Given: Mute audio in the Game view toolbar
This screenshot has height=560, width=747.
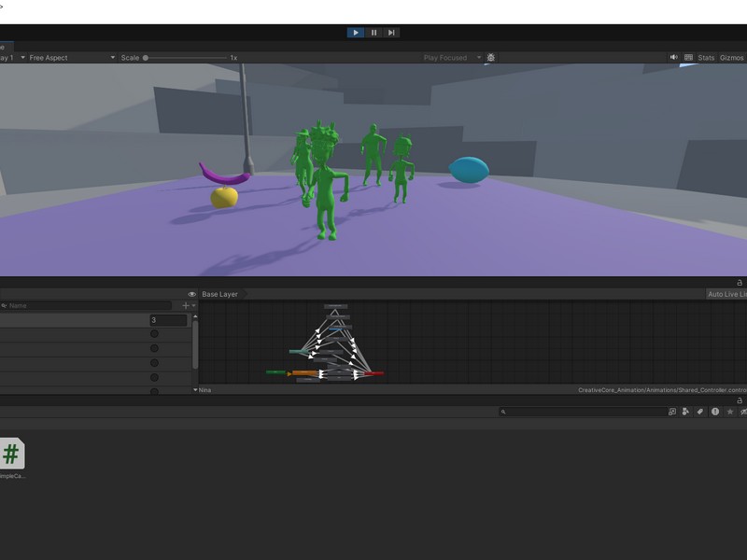Looking at the screenshot, I should point(674,57).
